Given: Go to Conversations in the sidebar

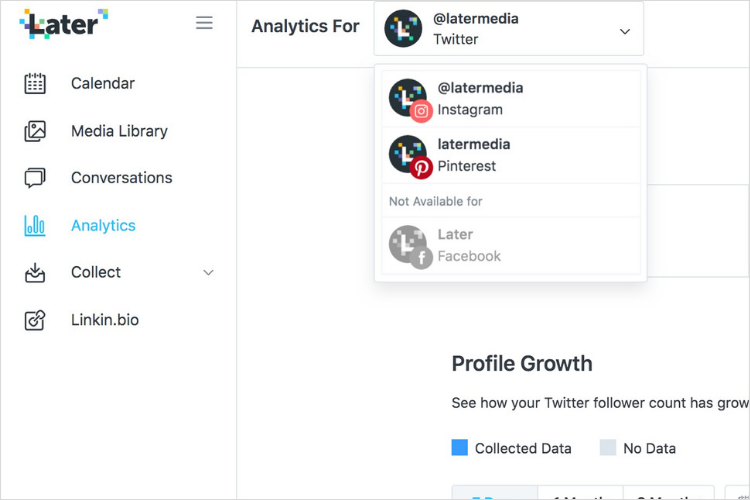Looking at the screenshot, I should click(119, 178).
